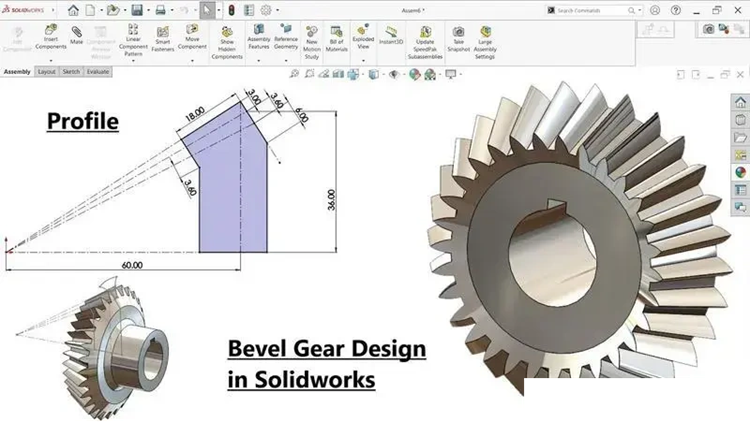Create a new document with New icon
Viewport: 750px width, 423px height.
click(90, 10)
